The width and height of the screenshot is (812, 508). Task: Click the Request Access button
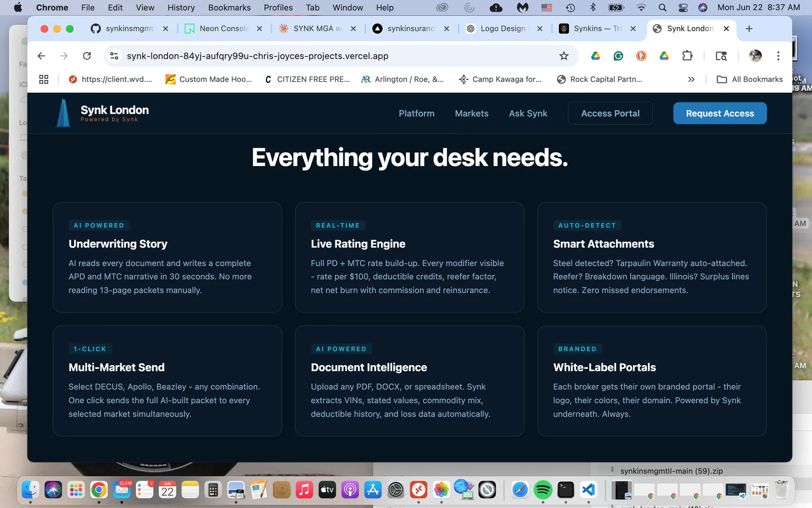point(720,113)
